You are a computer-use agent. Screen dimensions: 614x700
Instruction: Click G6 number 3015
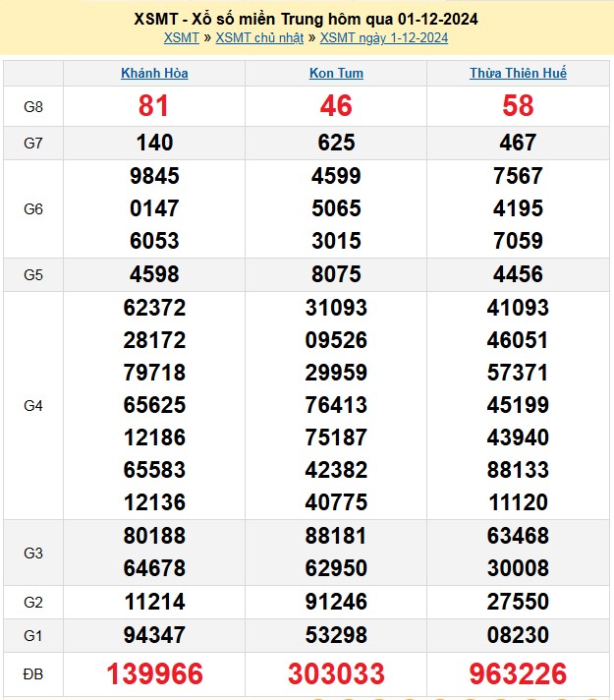tap(336, 241)
